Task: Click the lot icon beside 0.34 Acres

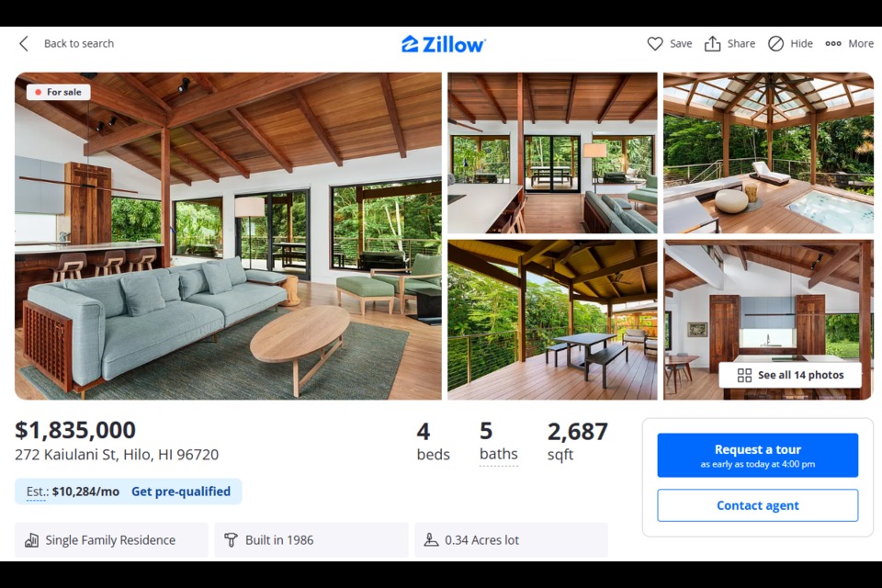Action: pos(431,540)
